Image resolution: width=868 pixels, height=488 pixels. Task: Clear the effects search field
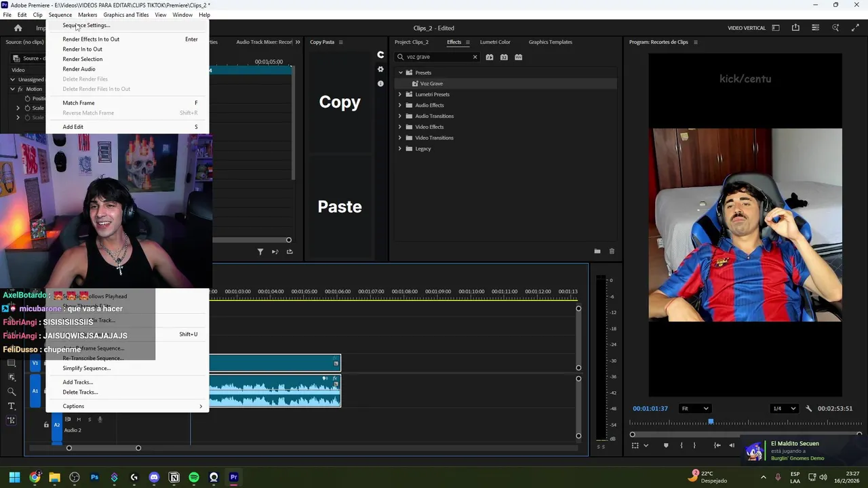(x=475, y=57)
